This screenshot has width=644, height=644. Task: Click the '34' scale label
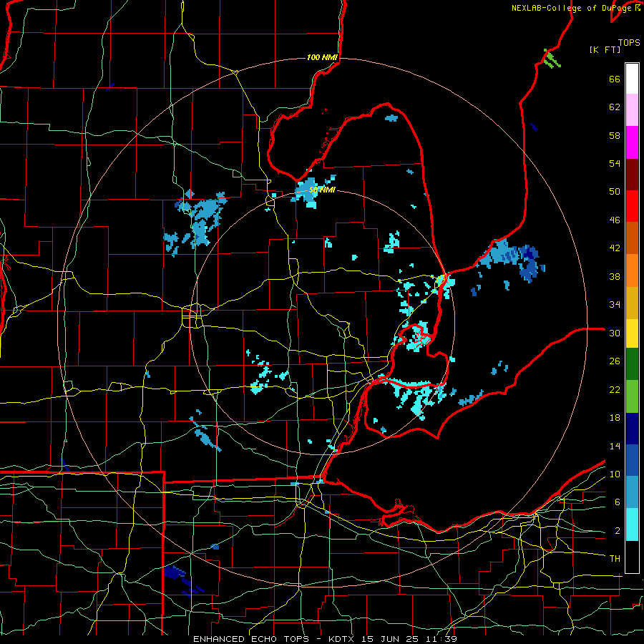[x=615, y=305]
